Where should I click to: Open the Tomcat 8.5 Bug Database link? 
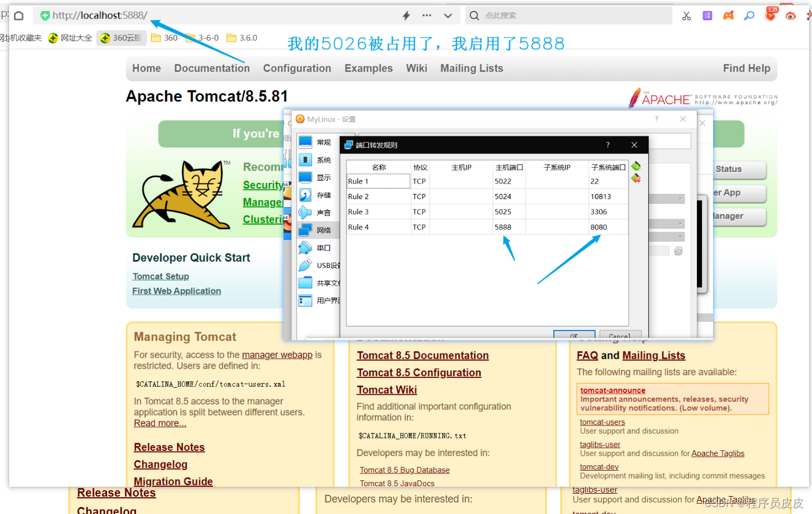click(x=405, y=470)
